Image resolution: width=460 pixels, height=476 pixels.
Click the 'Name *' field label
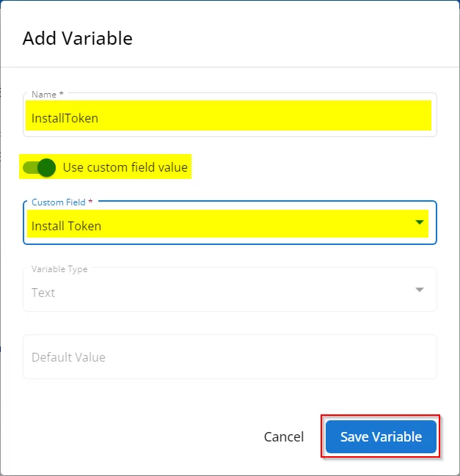pyautogui.click(x=48, y=95)
